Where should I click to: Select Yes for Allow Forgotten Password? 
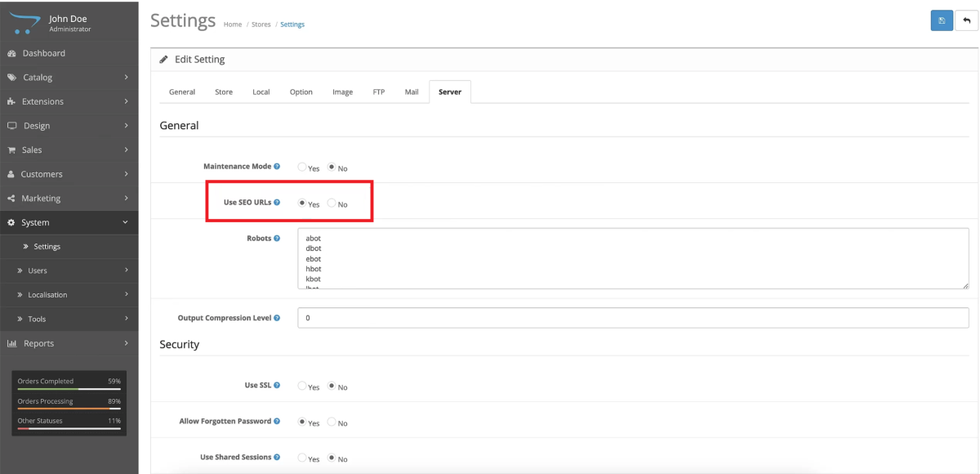302,422
